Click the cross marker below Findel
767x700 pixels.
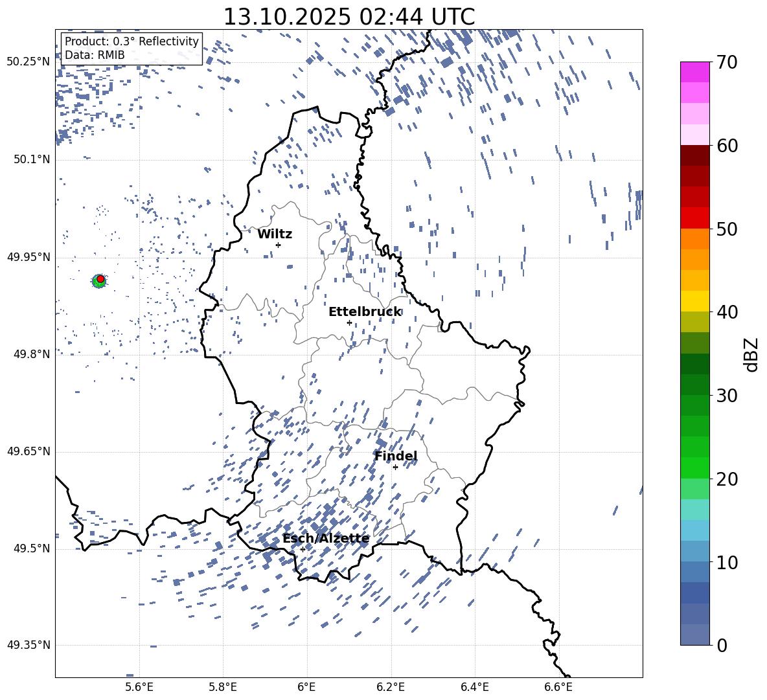[x=395, y=468]
